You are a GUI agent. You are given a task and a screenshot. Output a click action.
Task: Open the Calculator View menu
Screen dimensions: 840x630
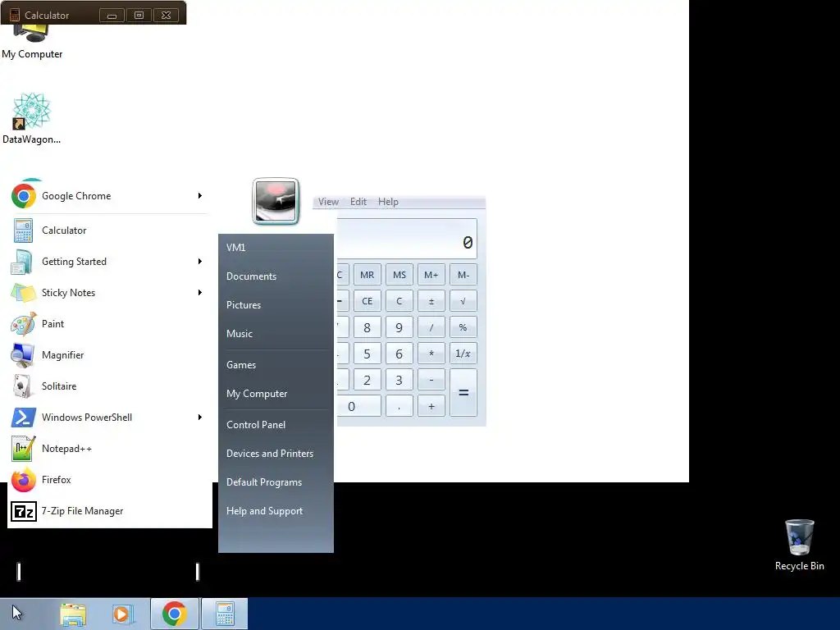coord(328,202)
